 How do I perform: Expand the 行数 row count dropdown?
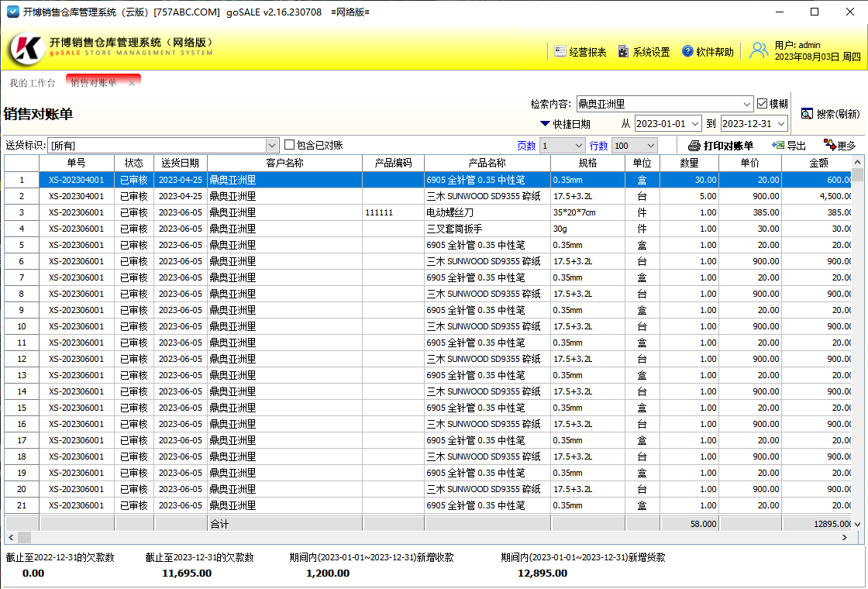pyautogui.click(x=650, y=146)
